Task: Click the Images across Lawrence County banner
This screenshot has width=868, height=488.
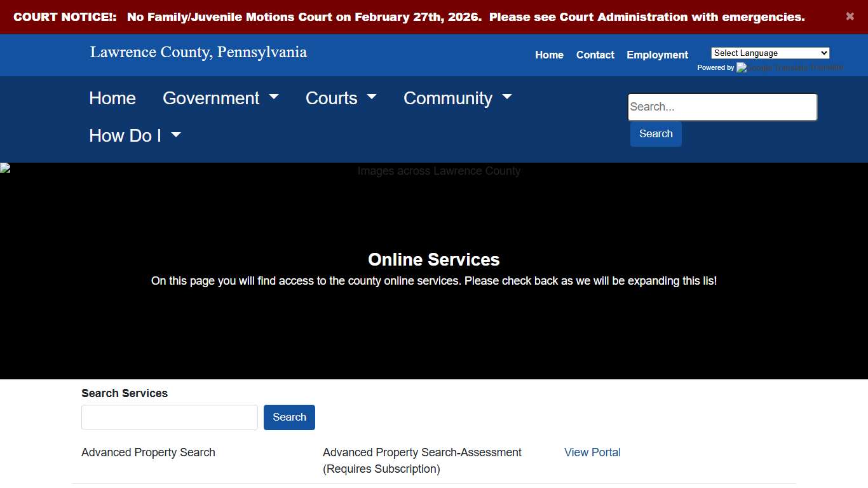Action: (x=438, y=171)
